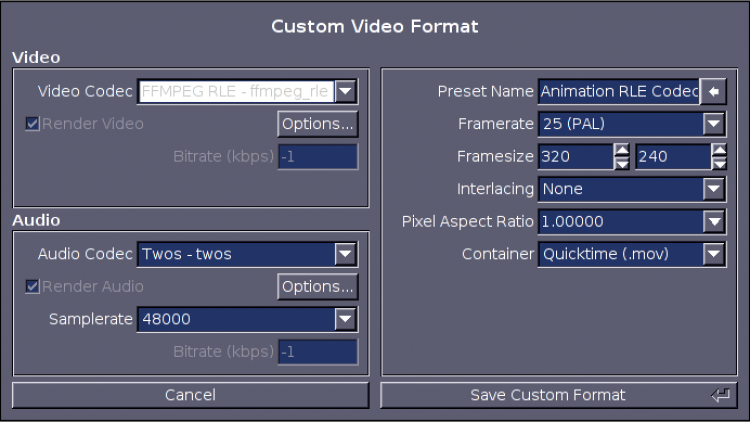Click the Framesize height field 240
The image size is (750, 422).
[673, 156]
